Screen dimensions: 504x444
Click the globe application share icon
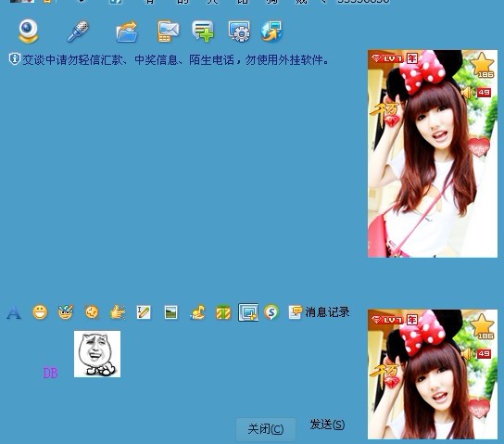(x=271, y=32)
